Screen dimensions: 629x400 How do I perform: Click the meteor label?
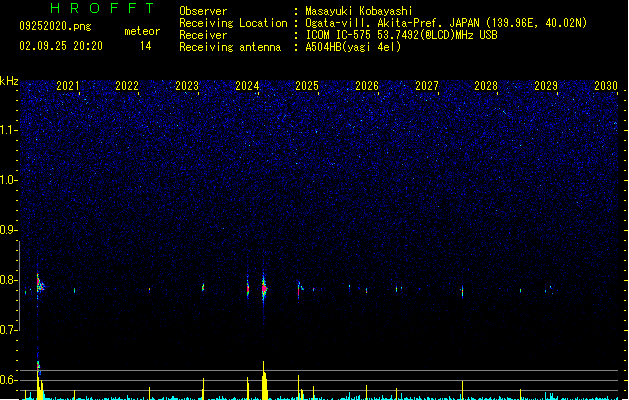[x=142, y=31]
